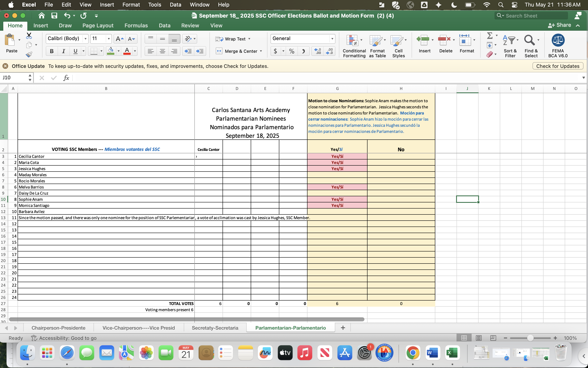The height and width of the screenshot is (368, 588).
Task: Open the currency format dropdown arrow
Action: point(283,51)
